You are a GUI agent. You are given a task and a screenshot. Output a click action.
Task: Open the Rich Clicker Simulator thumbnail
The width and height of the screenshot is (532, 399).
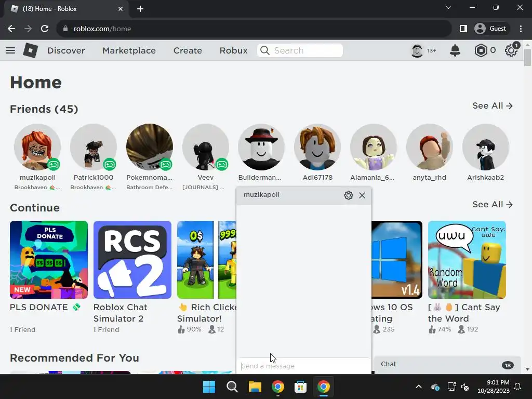click(x=207, y=260)
